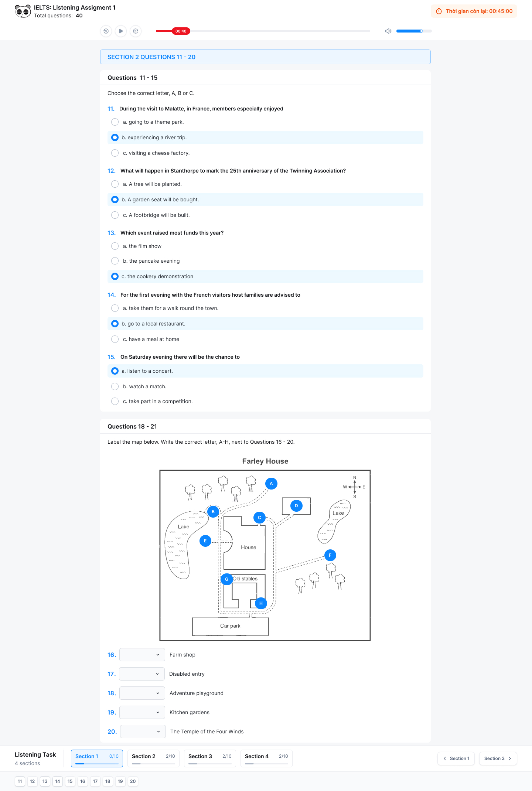Click the audio play button
This screenshot has height=791, width=532.
pyautogui.click(x=121, y=31)
